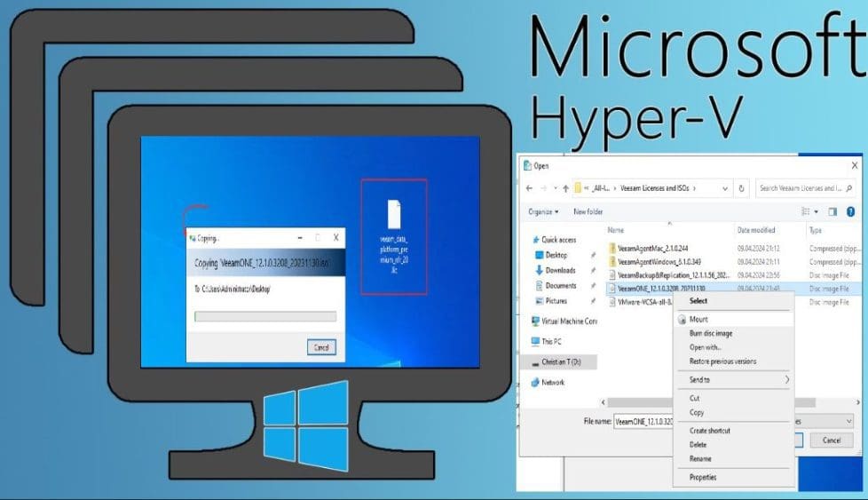868x500 pixels.
Task: Sort by the Name column header
Action: click(616, 230)
